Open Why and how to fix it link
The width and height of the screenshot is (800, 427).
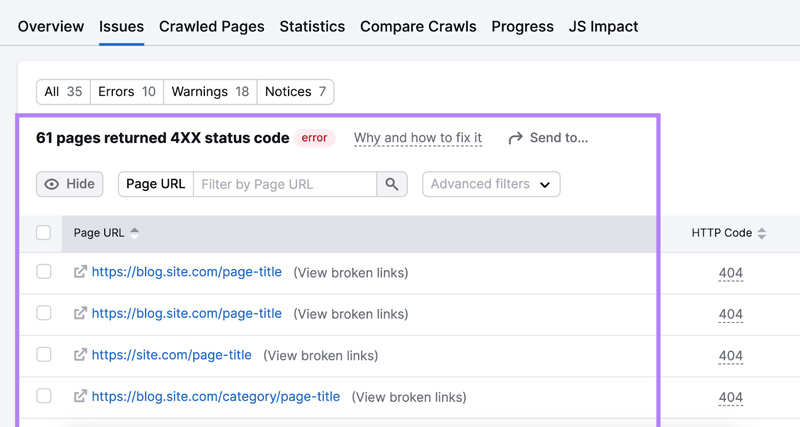[x=418, y=138]
